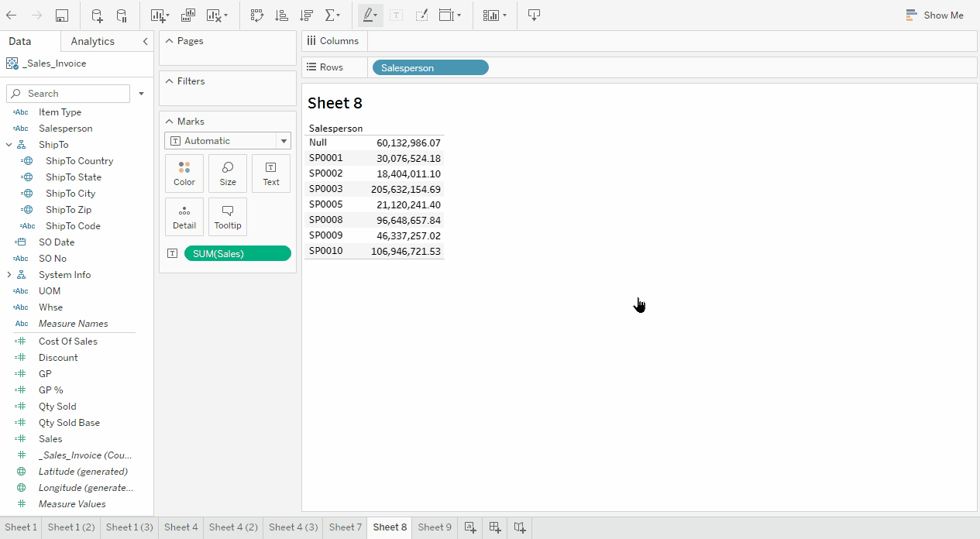Pause auto updates for data source
This screenshot has width=980, height=539.
coord(122,15)
